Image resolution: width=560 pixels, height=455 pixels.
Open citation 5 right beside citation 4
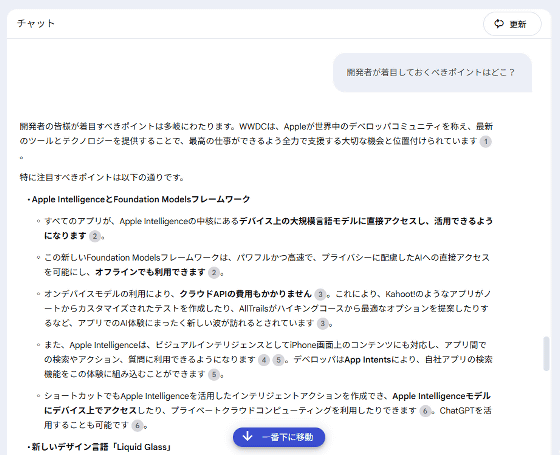point(278,360)
